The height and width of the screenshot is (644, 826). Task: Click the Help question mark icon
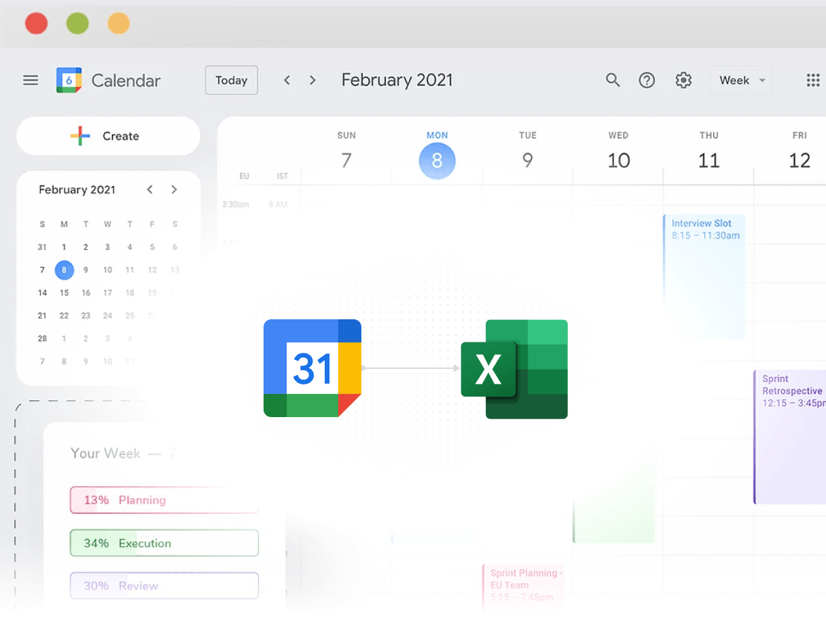click(x=647, y=80)
